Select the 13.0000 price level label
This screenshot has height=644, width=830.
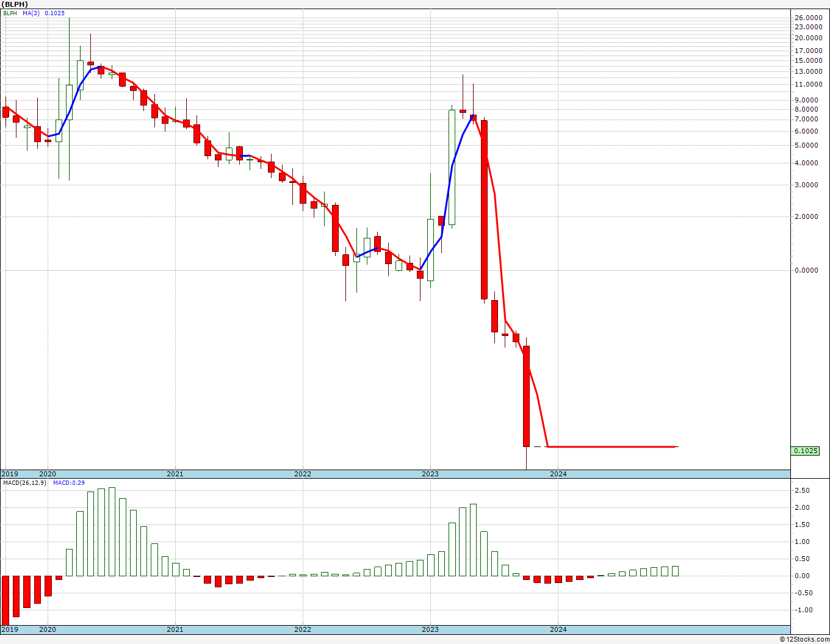pyautogui.click(x=808, y=71)
